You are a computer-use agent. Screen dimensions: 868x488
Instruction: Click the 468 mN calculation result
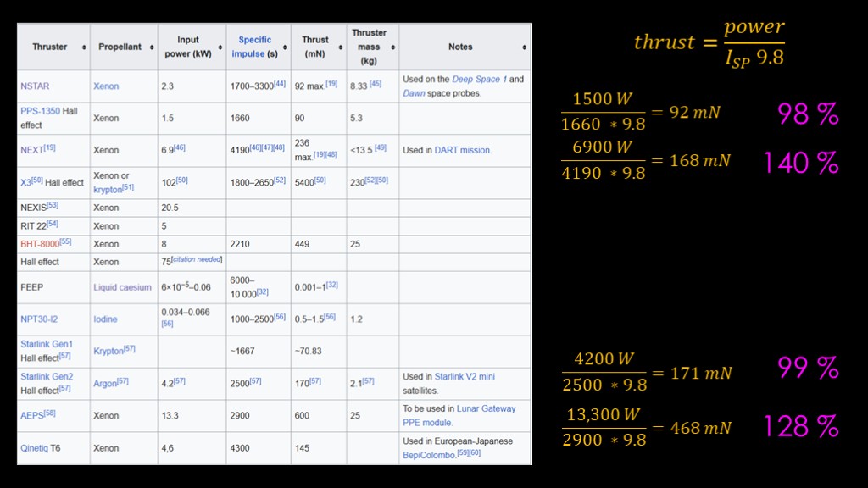coord(701,428)
